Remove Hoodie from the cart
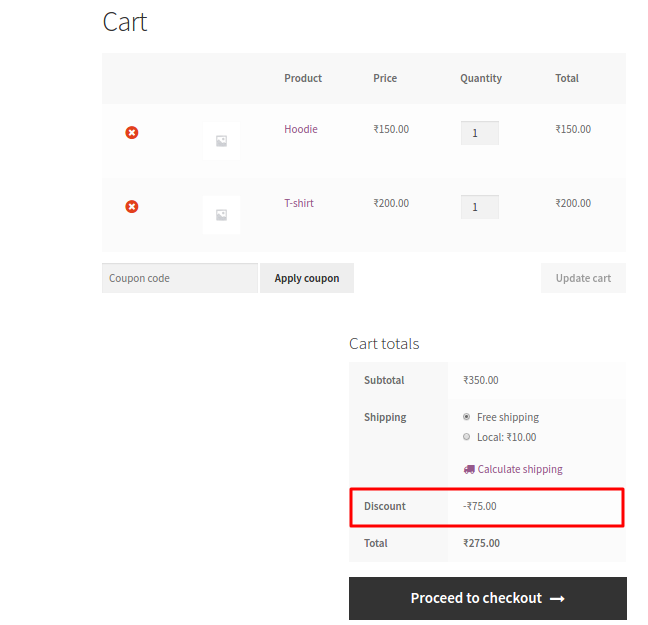 [132, 133]
